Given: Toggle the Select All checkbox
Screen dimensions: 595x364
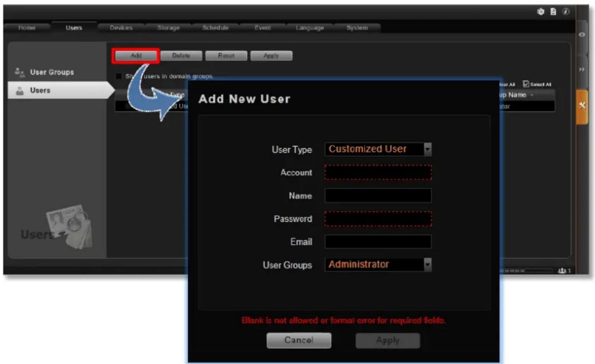Looking at the screenshot, I should 526,84.
